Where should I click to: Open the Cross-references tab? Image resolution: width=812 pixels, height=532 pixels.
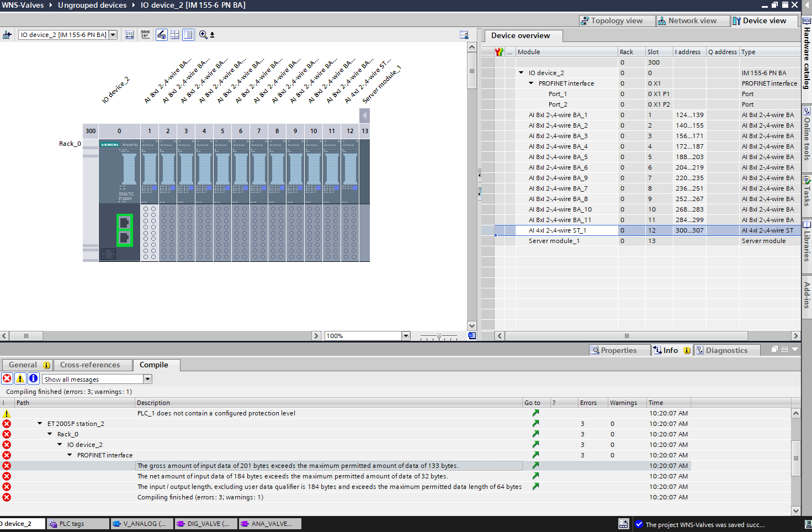(89, 365)
